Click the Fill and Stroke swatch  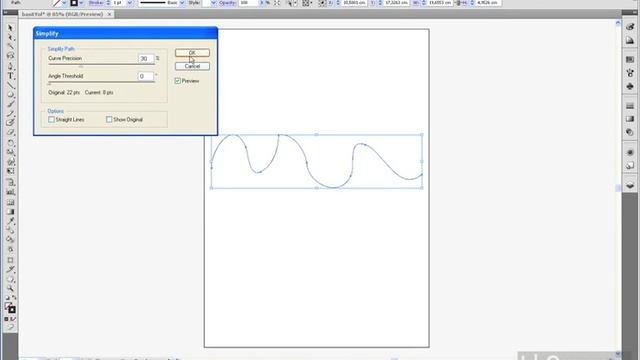tap(10, 308)
